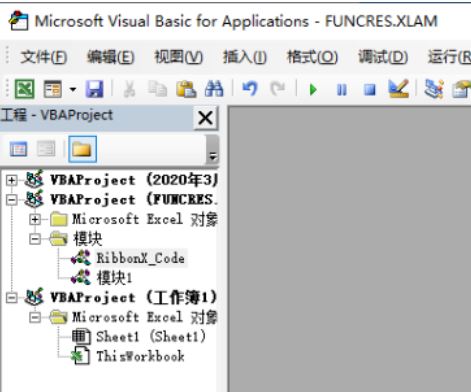Viewport: 471px width, 392px height.
Task: Open the 文件(F) menu
Action: tap(44, 57)
